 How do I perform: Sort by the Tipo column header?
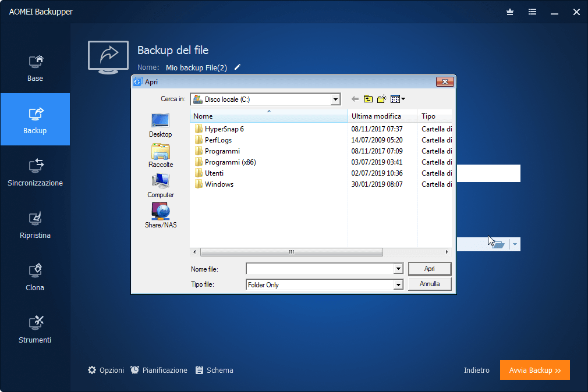point(435,116)
